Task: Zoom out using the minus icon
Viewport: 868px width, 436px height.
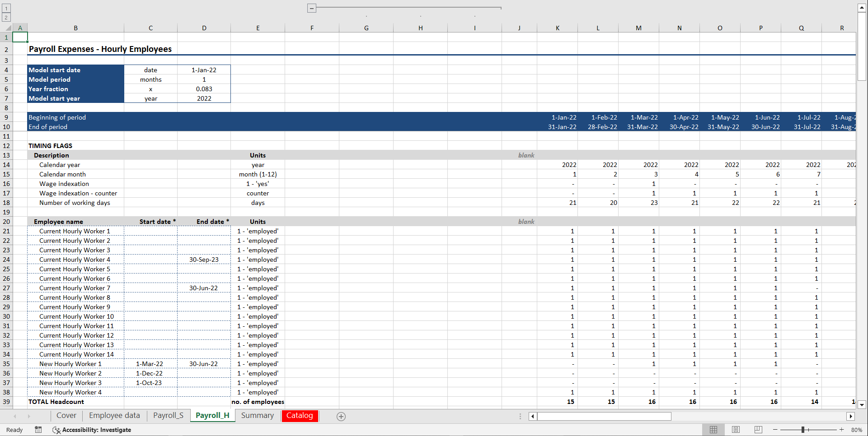Action: point(775,430)
